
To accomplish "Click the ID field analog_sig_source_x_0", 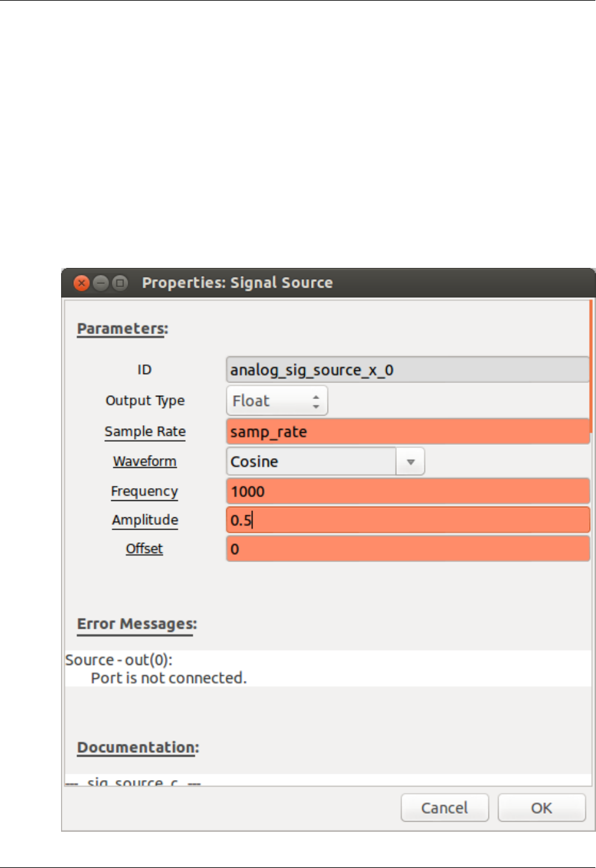I will pos(407,370).
